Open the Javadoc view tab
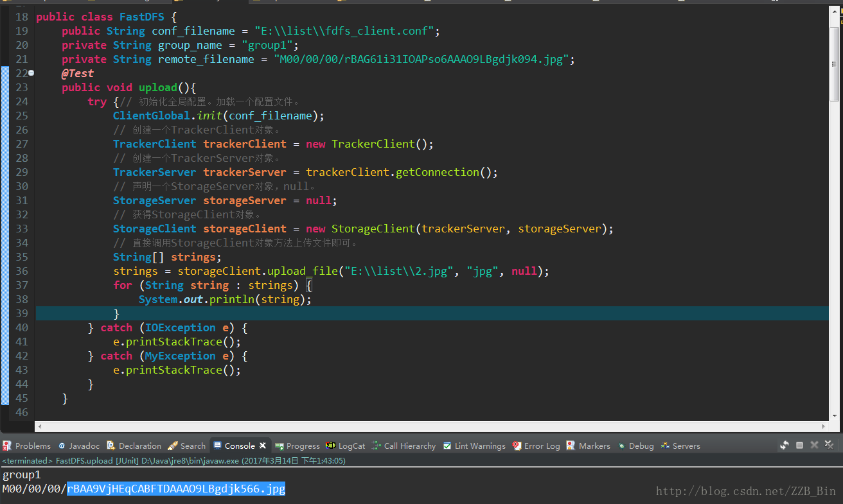843x504 pixels. tap(79, 446)
